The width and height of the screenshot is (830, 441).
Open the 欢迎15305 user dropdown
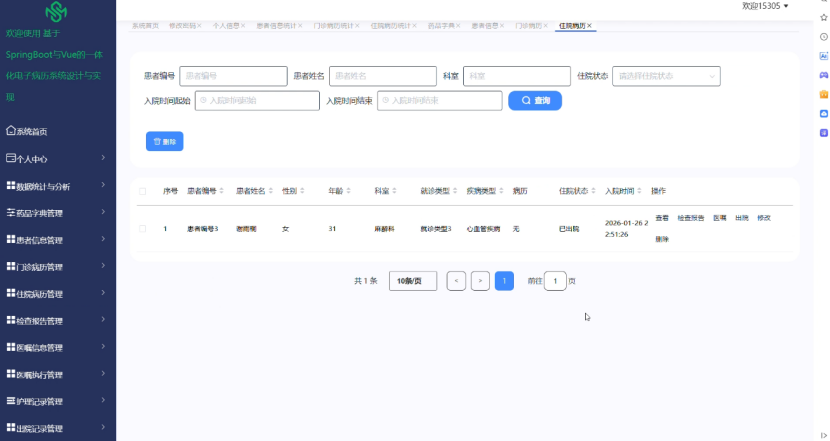(x=765, y=6)
